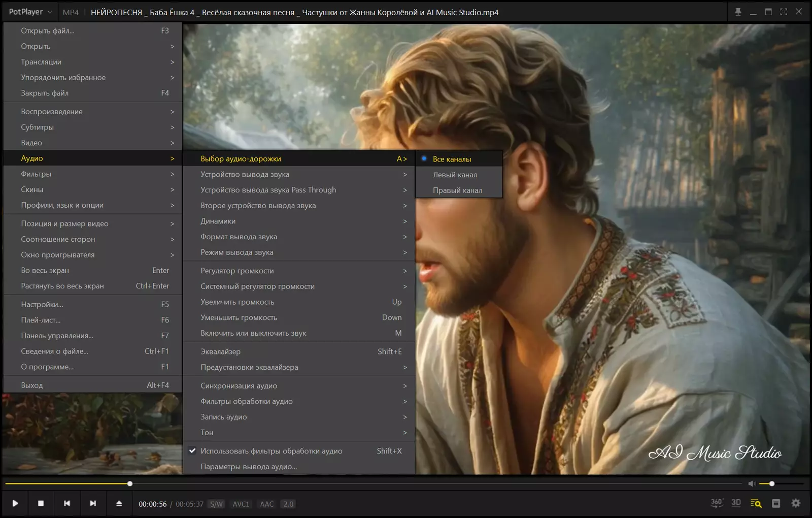This screenshot has width=812, height=518.
Task: Pin the player window on top
Action: (738, 12)
